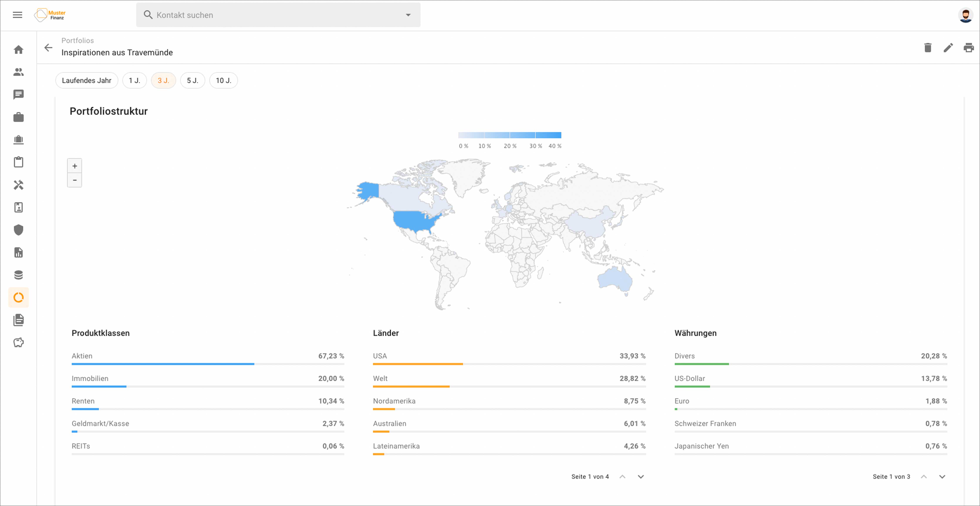Image resolution: width=980 pixels, height=506 pixels.
Task: Expand the Kontakt suchen dropdown arrow
Action: point(408,15)
